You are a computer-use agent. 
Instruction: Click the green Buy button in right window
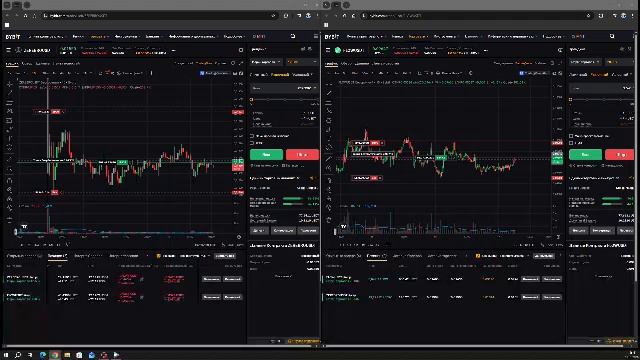[585, 155]
